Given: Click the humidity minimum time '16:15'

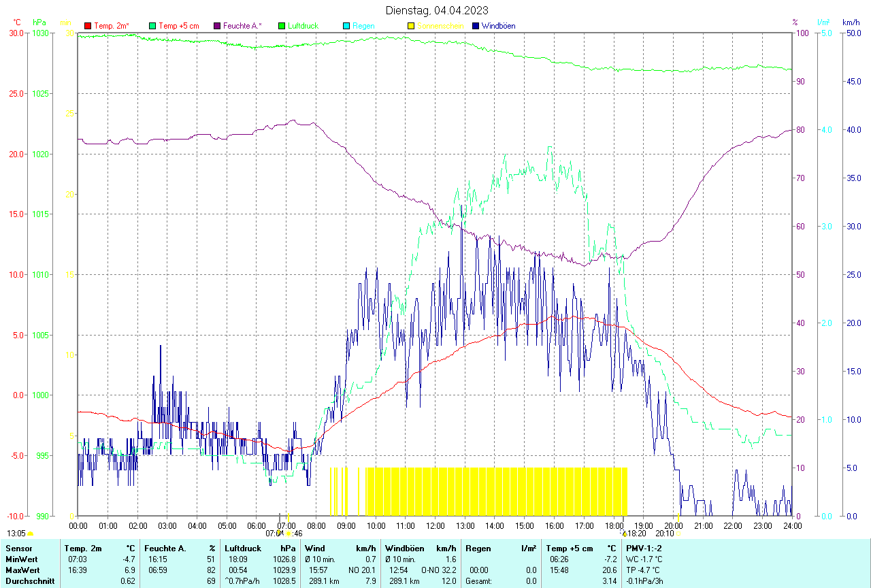Looking at the screenshot, I should (x=157, y=559).
